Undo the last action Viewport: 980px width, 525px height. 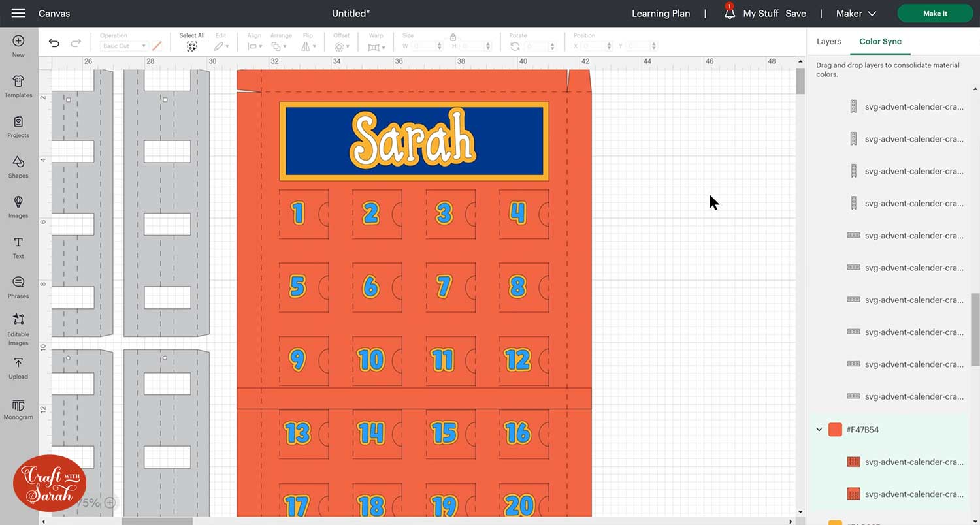pos(54,44)
